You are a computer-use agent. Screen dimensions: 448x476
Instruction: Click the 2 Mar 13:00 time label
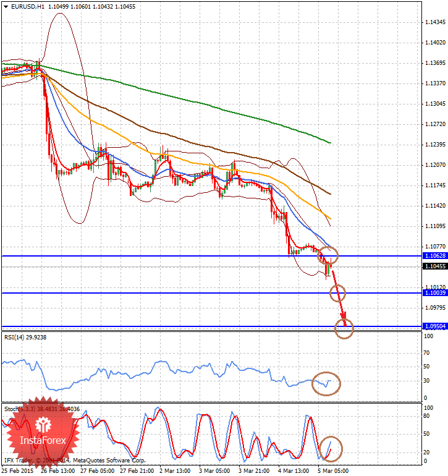click(x=175, y=471)
